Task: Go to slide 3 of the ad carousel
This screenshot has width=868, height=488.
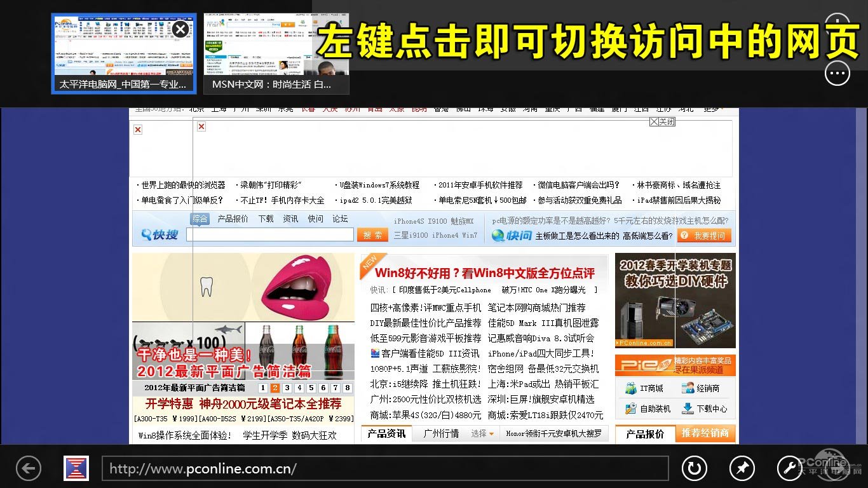Action: [x=287, y=388]
